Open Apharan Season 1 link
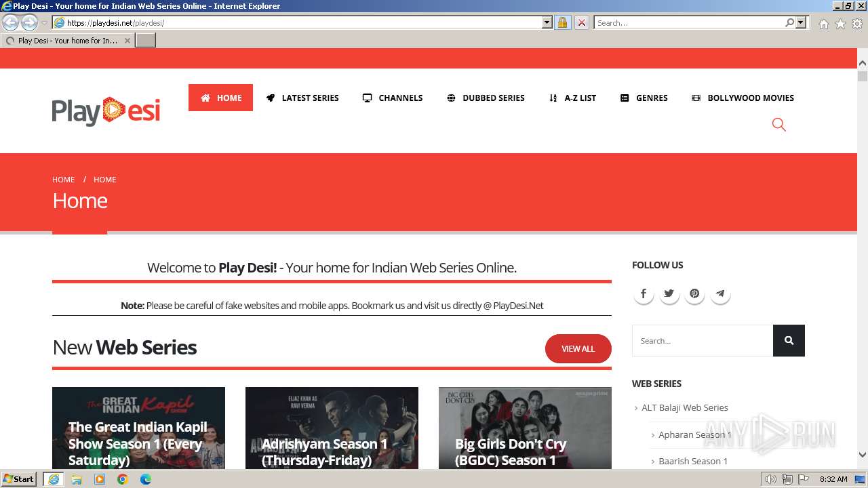The height and width of the screenshot is (488, 868). point(694,434)
